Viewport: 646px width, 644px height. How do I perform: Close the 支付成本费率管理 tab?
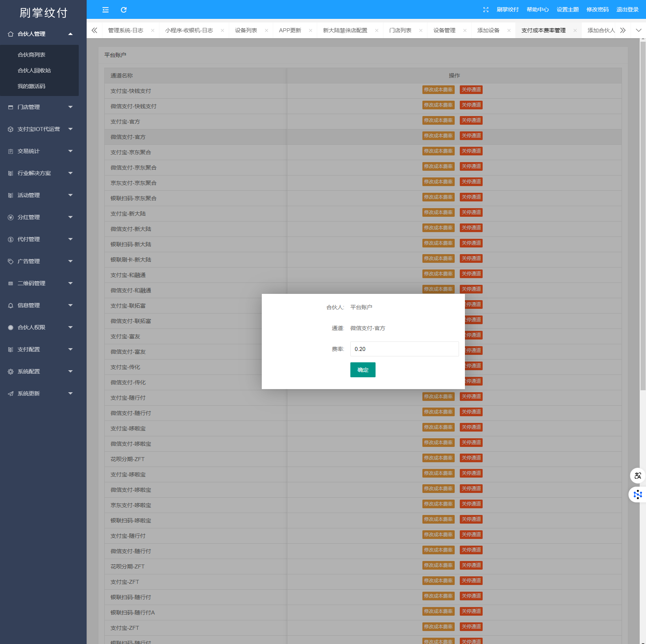[x=575, y=31]
